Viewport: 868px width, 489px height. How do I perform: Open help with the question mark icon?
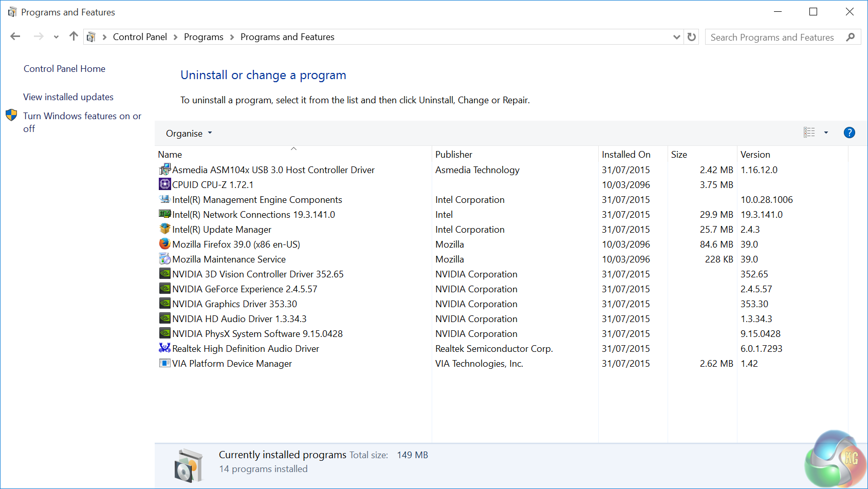pyautogui.click(x=849, y=133)
